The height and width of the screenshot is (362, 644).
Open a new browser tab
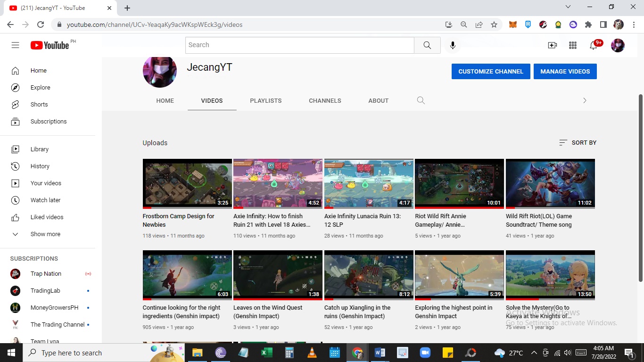pos(127,8)
